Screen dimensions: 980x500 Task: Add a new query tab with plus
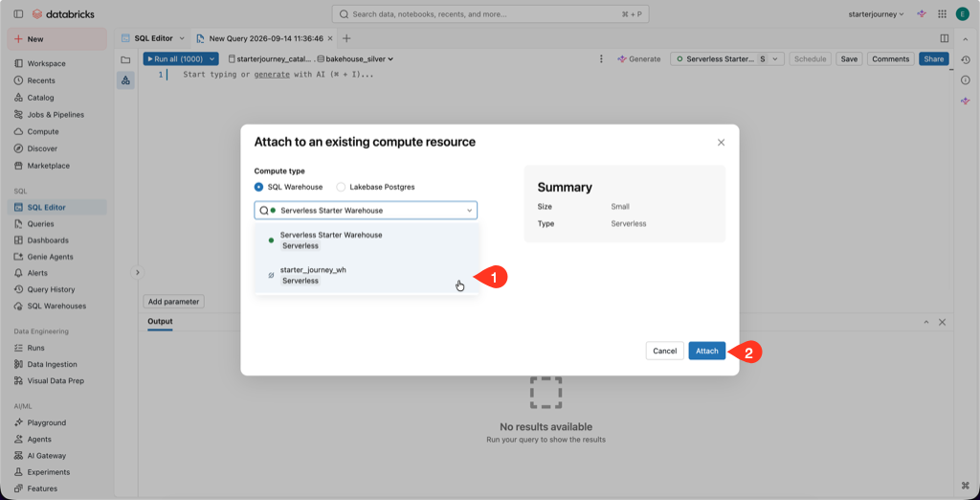click(346, 38)
